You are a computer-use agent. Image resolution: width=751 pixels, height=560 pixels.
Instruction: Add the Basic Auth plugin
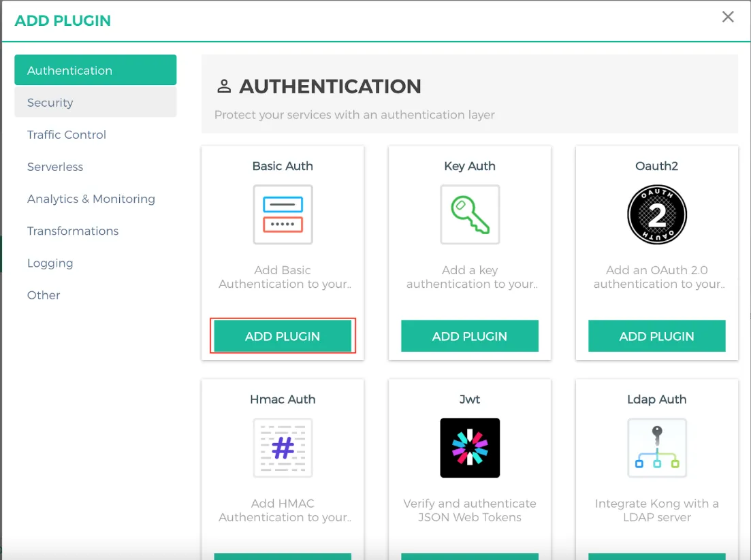point(283,336)
